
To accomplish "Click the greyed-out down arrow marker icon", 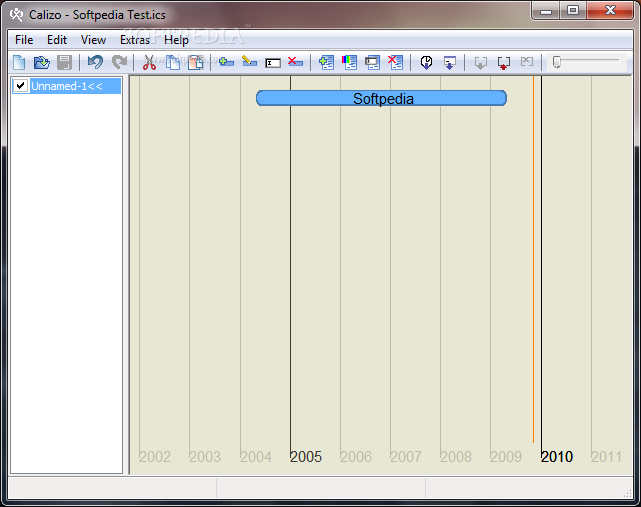I will pyautogui.click(x=480, y=63).
